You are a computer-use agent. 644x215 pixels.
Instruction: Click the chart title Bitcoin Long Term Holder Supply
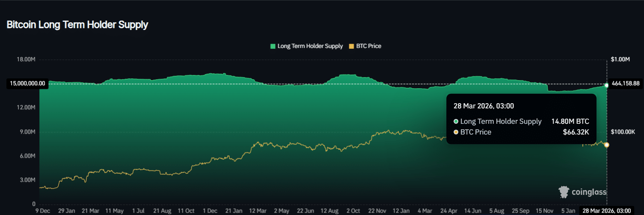click(x=77, y=25)
